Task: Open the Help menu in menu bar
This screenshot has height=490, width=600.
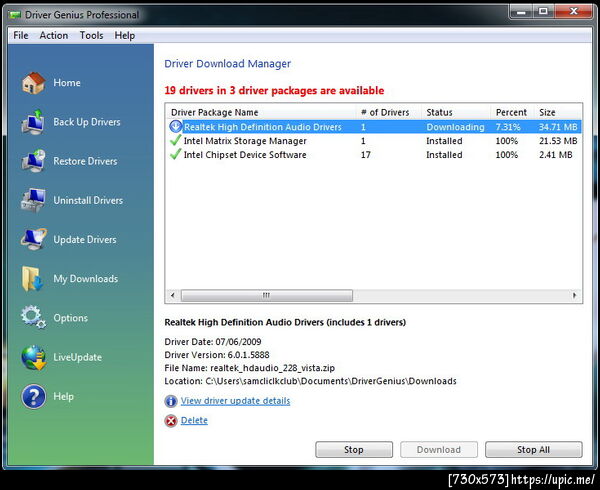Action: click(125, 35)
